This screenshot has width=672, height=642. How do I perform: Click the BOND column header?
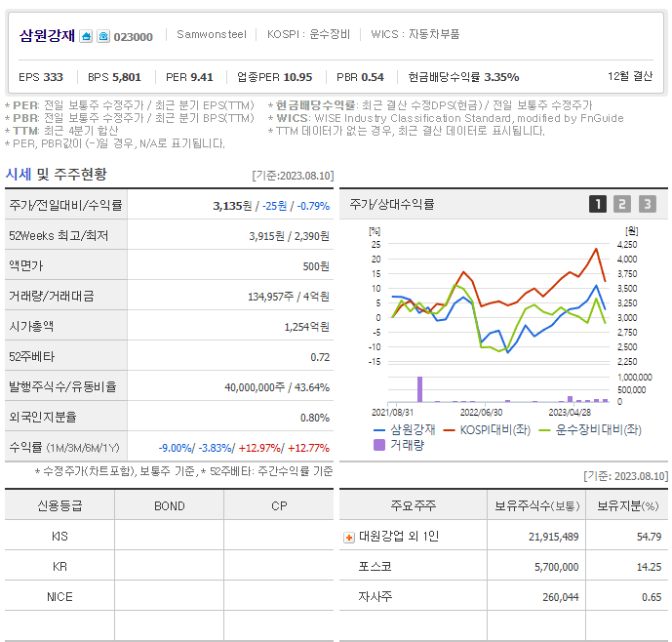click(x=170, y=505)
